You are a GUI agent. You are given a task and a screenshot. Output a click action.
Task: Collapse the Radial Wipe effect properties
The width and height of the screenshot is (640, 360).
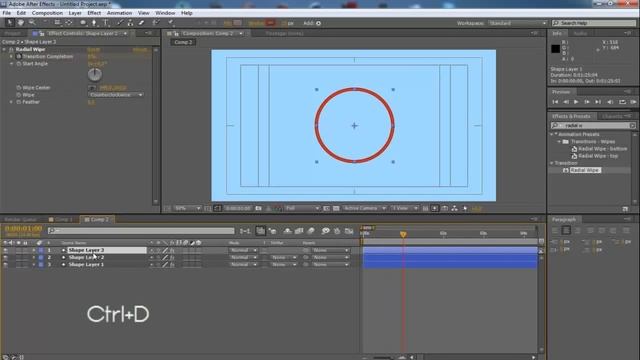(4, 49)
